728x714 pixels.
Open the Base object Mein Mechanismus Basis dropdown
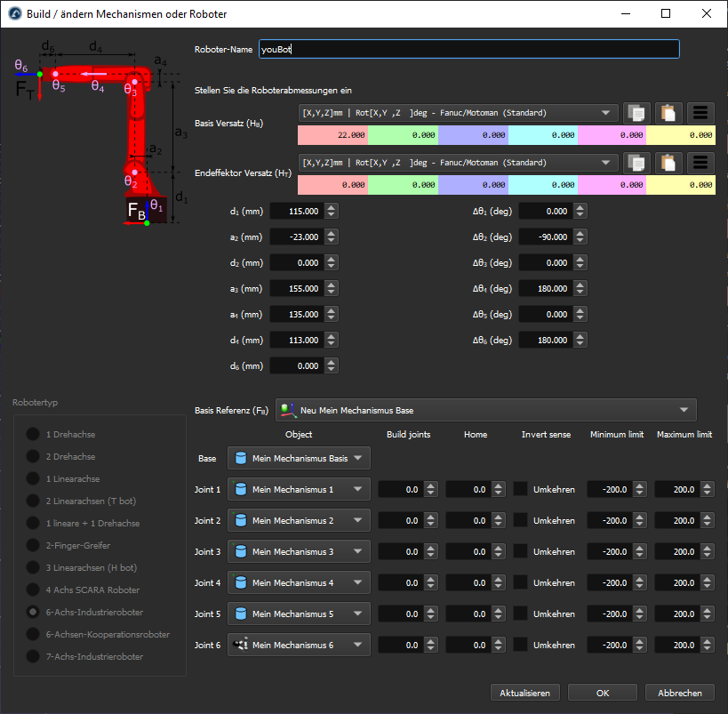pos(299,458)
